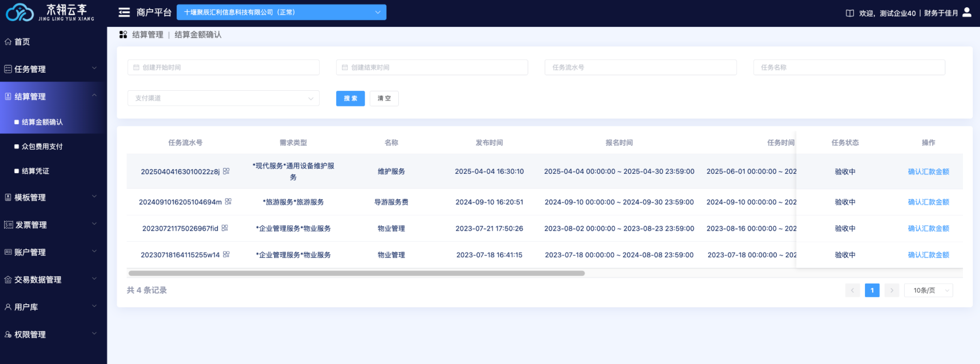Open the 支付渠道 payment channel dropdown
This screenshot has height=364, width=980.
coord(223,98)
